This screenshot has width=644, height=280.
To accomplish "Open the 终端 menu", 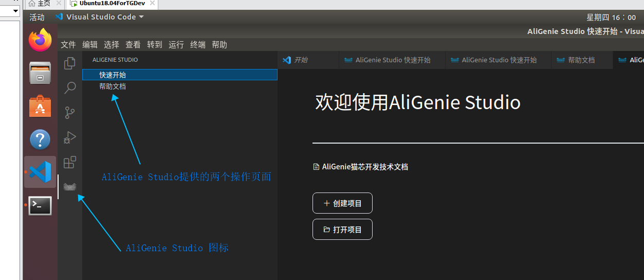I will pos(198,45).
